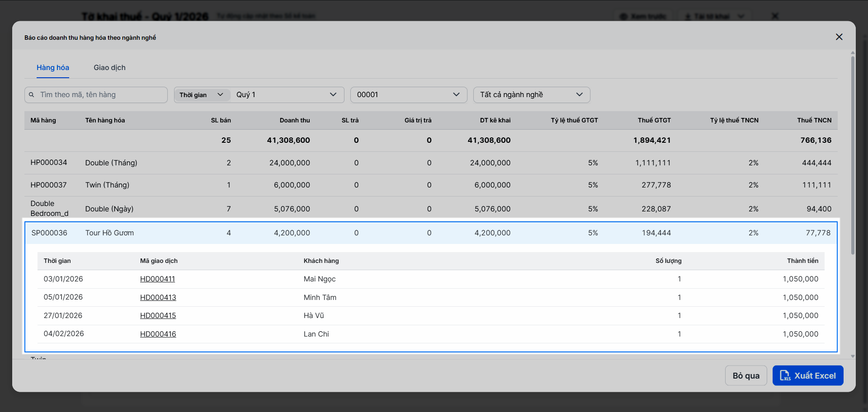Click transaction date 03/01/2026
Image resolution: width=868 pixels, height=412 pixels.
63,279
